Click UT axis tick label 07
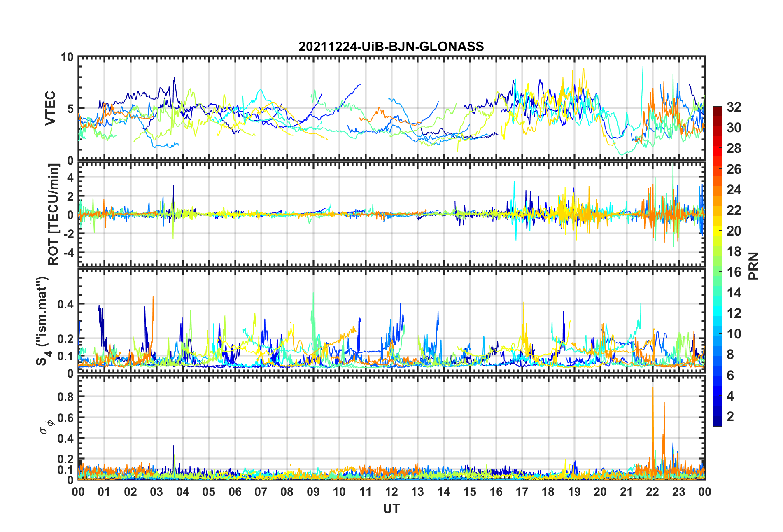Viewport: 783px width, 532px height. click(261, 492)
